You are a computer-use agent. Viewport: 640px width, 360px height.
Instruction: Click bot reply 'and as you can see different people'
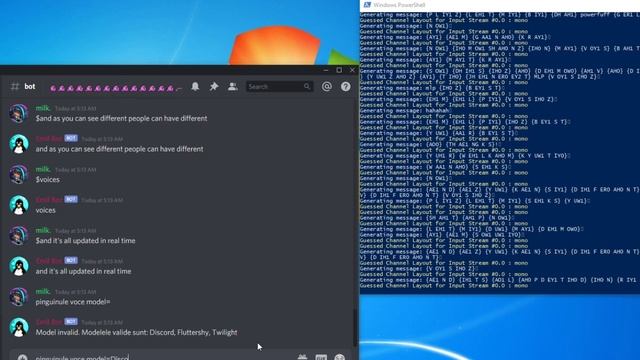point(119,149)
